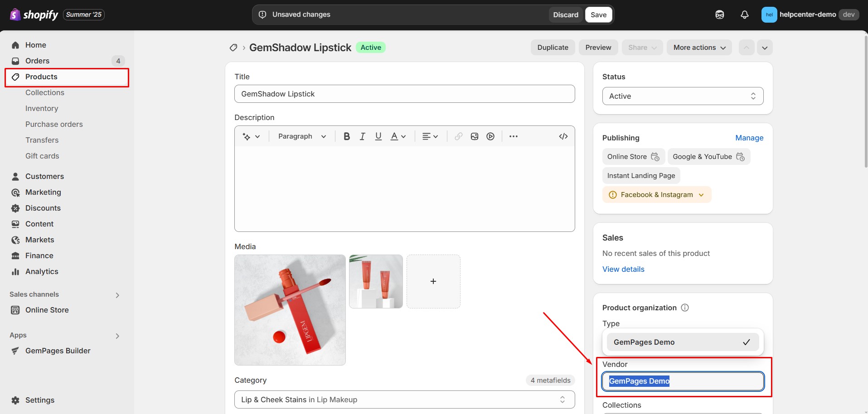The image size is (868, 414).
Task: Select GemPages Demo in the Type suggestion list
Action: click(682, 342)
